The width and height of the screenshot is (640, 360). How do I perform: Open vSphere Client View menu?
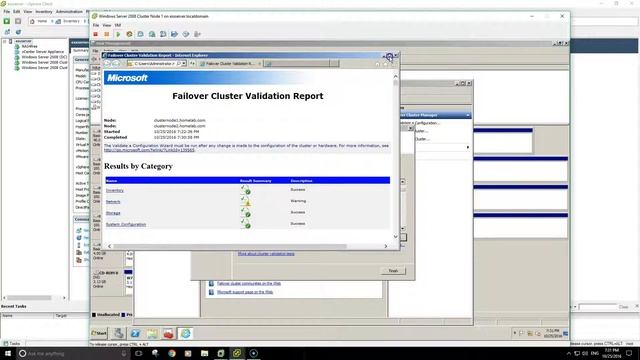[27, 11]
